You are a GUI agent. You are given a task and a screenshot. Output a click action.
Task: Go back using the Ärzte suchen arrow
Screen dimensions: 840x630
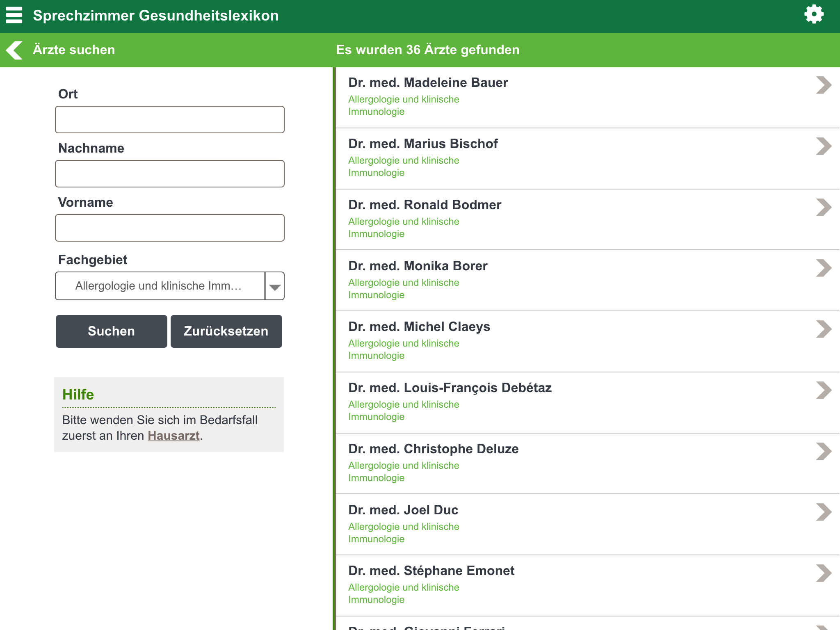coord(15,50)
